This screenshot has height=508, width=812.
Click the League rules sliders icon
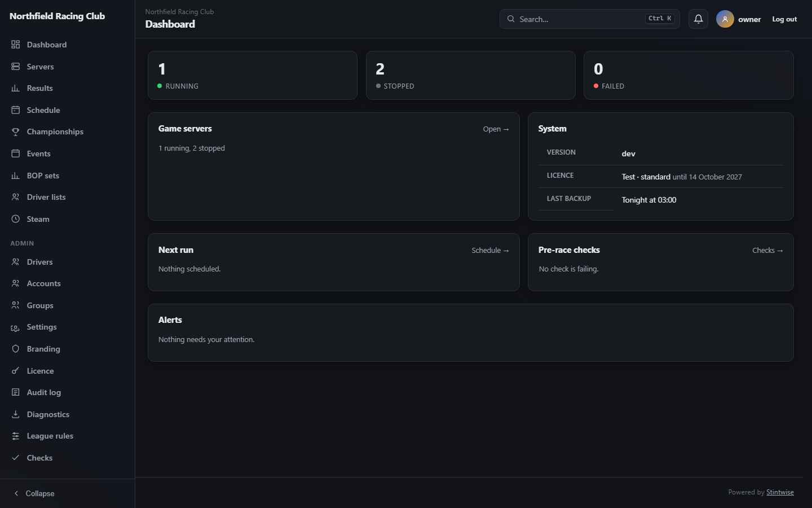pyautogui.click(x=16, y=436)
